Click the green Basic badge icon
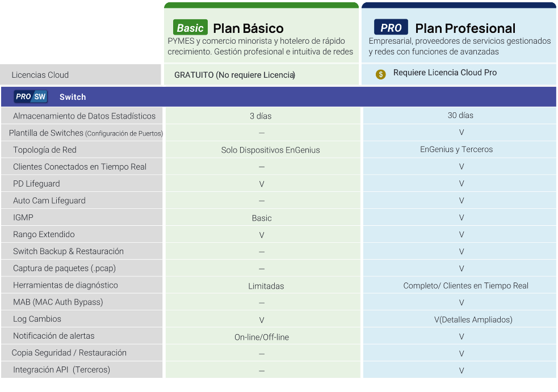The width and height of the screenshot is (558, 392). pos(190,27)
